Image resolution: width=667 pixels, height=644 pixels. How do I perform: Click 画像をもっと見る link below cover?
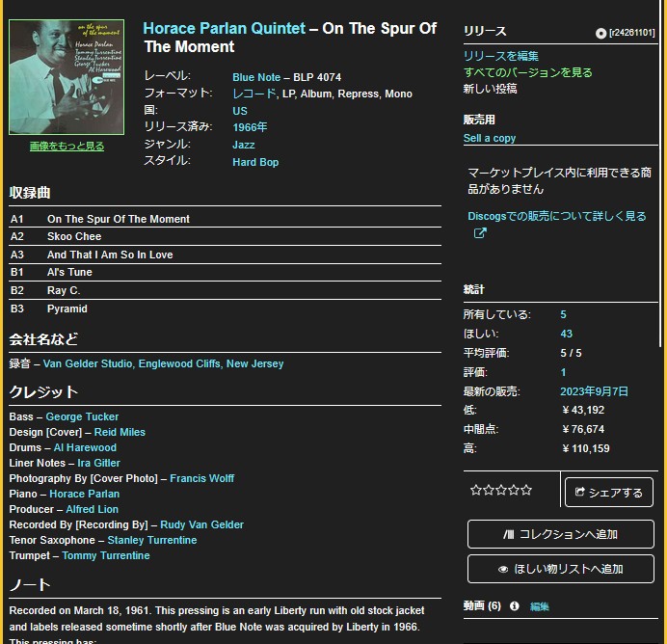(x=67, y=147)
